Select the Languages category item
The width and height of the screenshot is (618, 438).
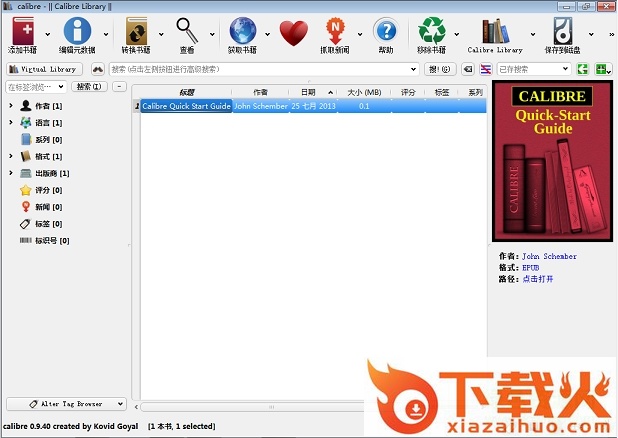(41, 123)
